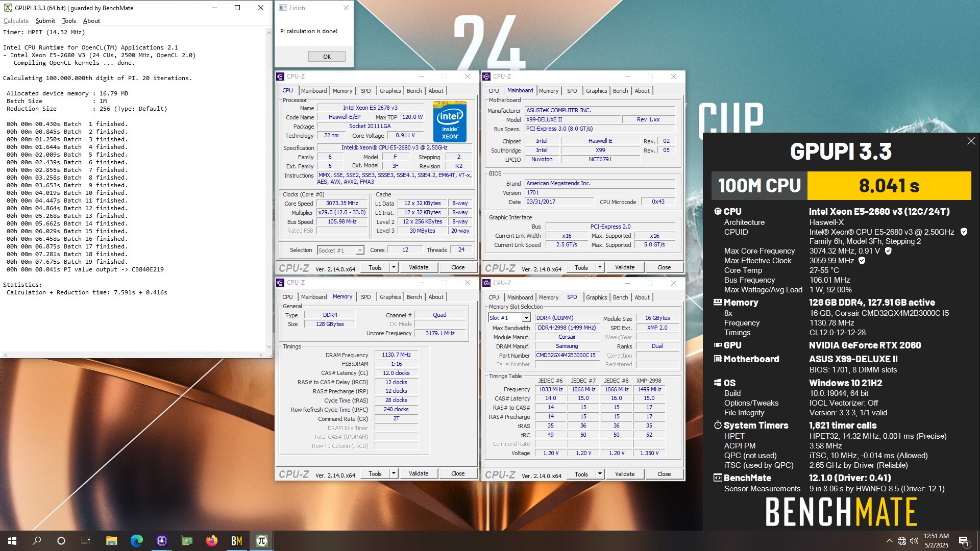The height and width of the screenshot is (551, 980).
Task: Open the Windows Start menu
Action: (x=12, y=541)
